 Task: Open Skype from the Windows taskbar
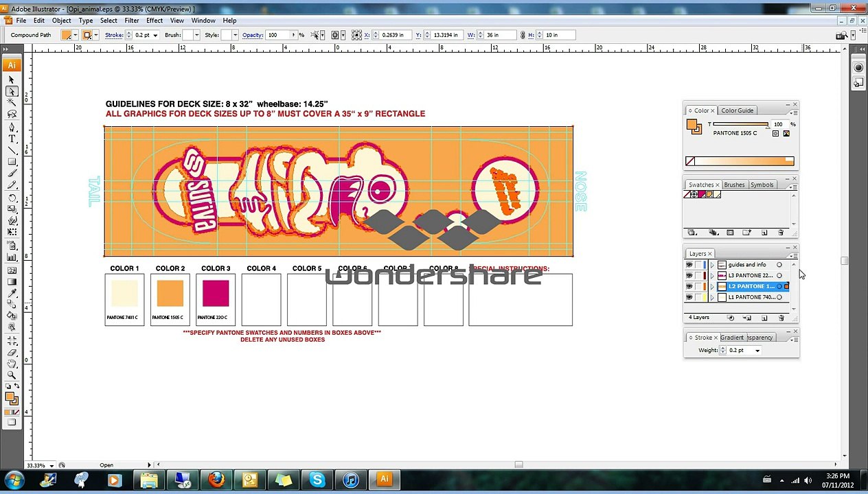(x=317, y=480)
